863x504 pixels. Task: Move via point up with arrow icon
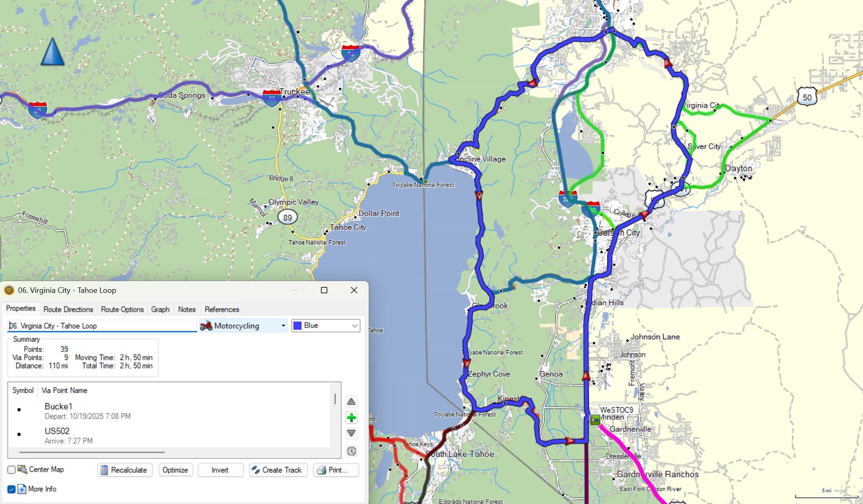(351, 402)
